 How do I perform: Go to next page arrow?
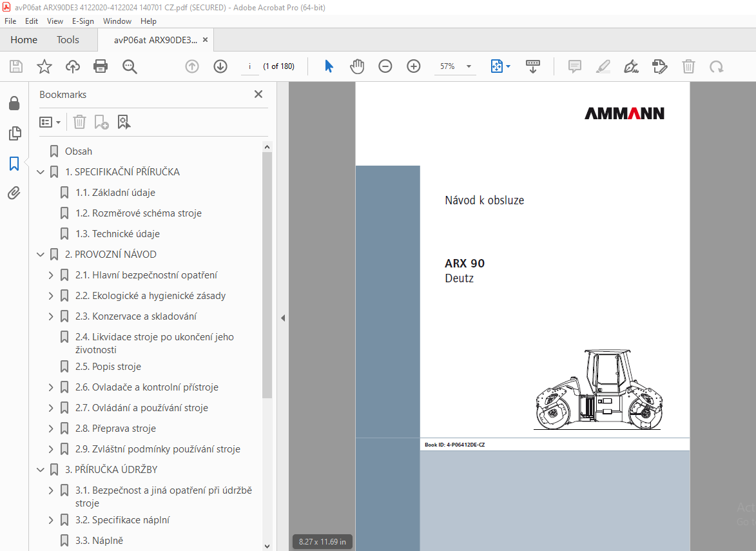220,66
